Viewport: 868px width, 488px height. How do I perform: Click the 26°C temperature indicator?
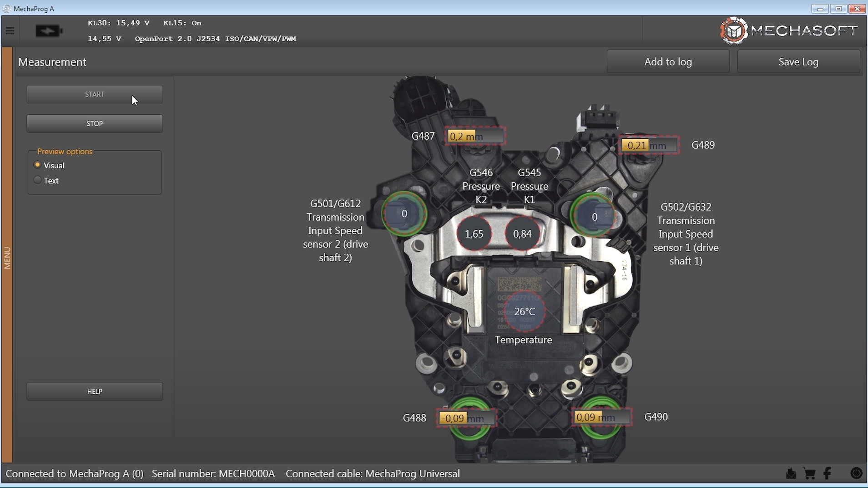click(525, 312)
